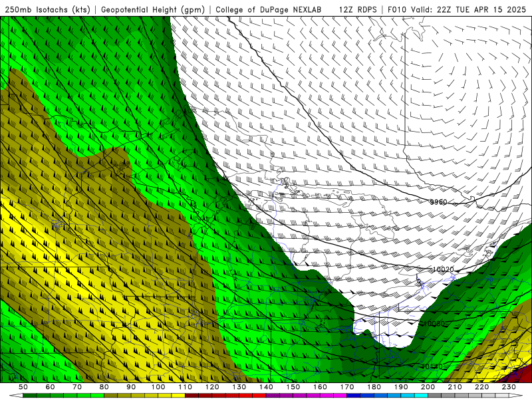Click the 130 value on the color scale
Screen dimensions: 532x399
click(239, 387)
